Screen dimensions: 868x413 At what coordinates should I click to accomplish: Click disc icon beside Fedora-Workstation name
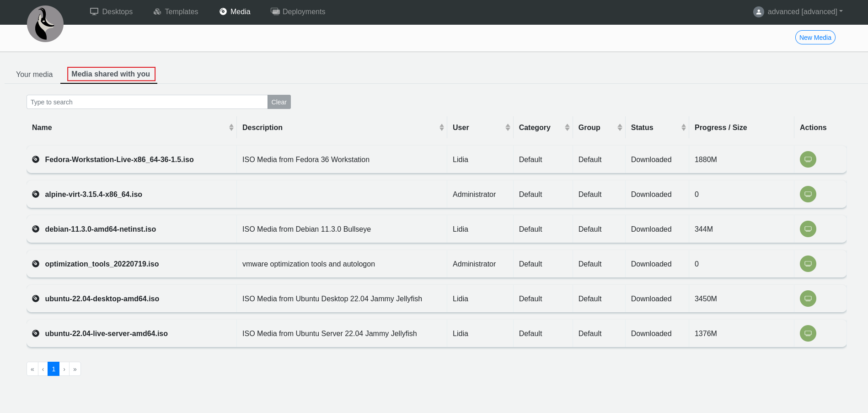(36, 159)
